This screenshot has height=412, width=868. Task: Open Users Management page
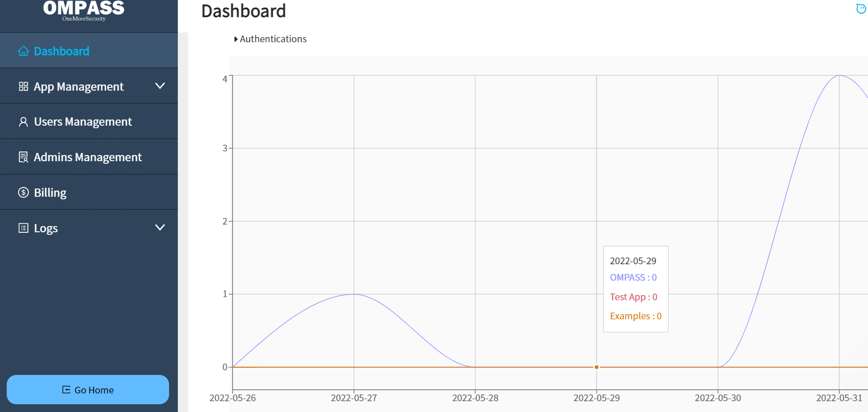tap(82, 122)
